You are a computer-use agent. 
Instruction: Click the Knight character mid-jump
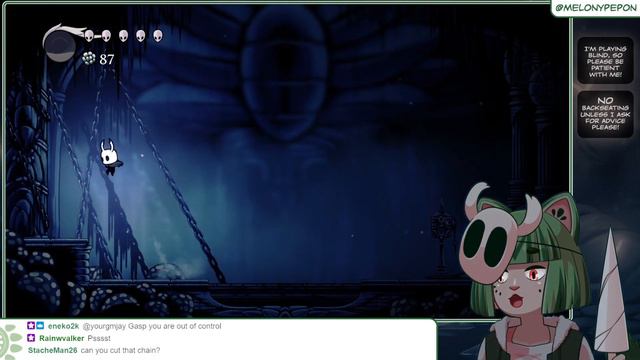tap(110, 158)
